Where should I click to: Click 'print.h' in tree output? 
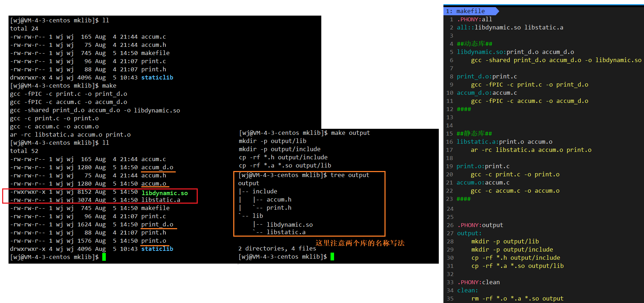(x=279, y=208)
